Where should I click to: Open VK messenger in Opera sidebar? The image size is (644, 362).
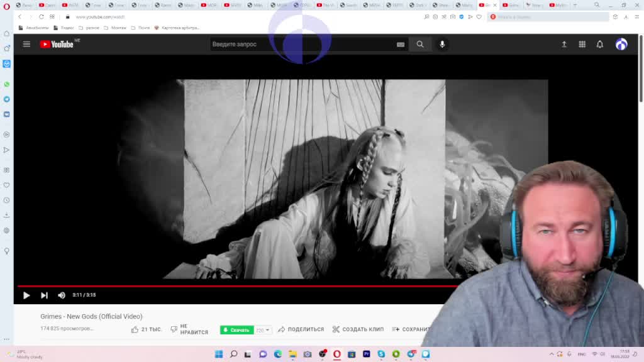(6, 114)
